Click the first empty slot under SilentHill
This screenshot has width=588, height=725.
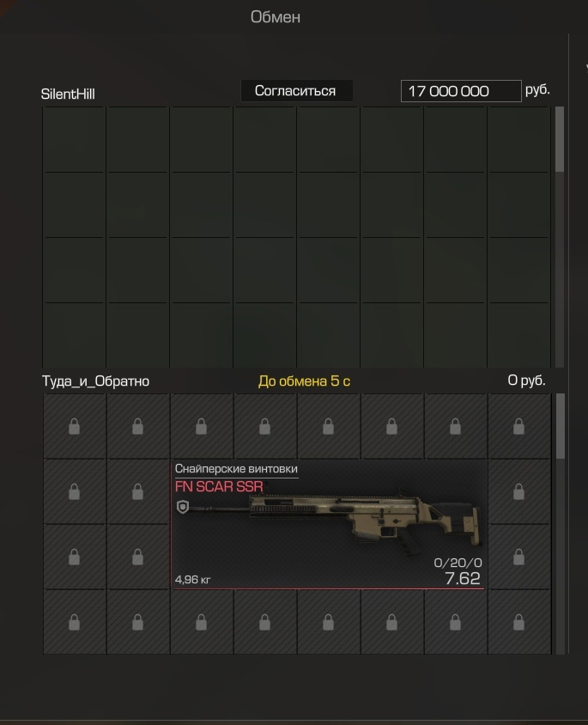pos(74,139)
